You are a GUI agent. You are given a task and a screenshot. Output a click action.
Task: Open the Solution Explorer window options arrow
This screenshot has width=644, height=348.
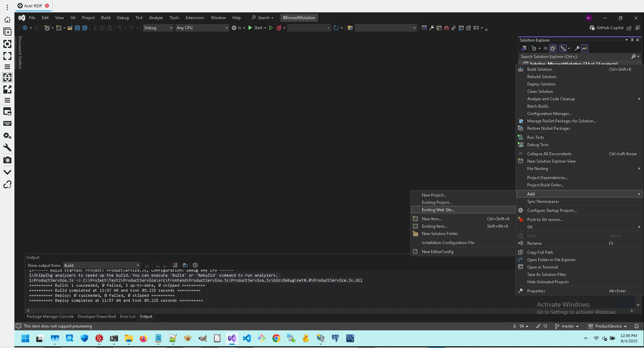tap(626, 40)
